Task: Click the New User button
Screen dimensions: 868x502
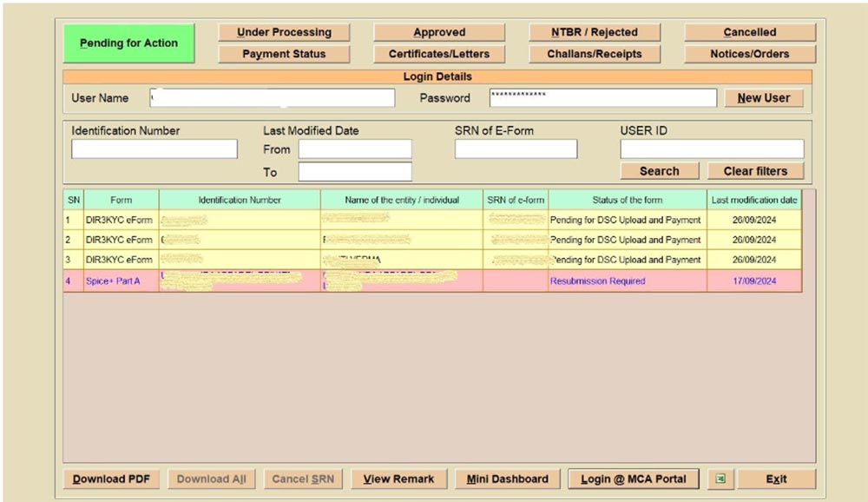Action: click(x=764, y=98)
